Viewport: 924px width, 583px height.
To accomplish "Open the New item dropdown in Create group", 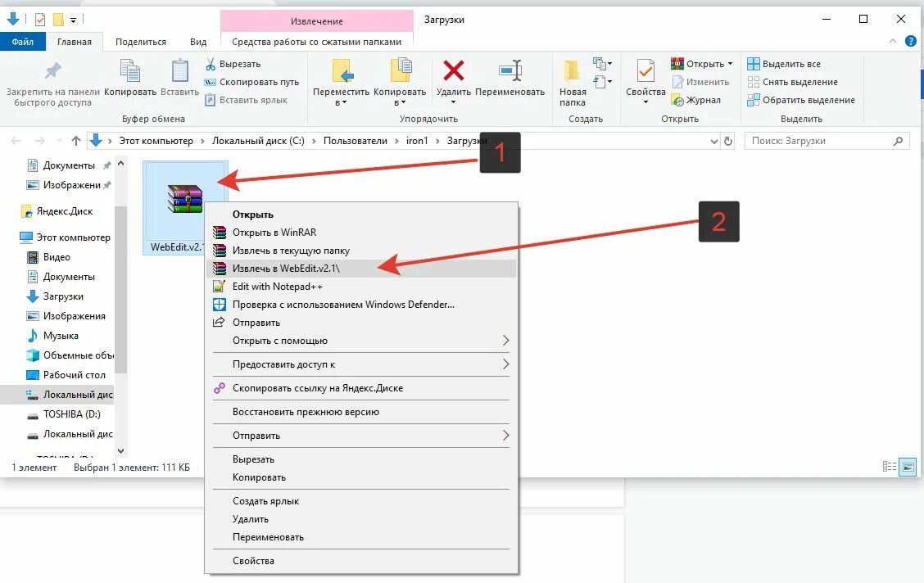I will [x=602, y=63].
